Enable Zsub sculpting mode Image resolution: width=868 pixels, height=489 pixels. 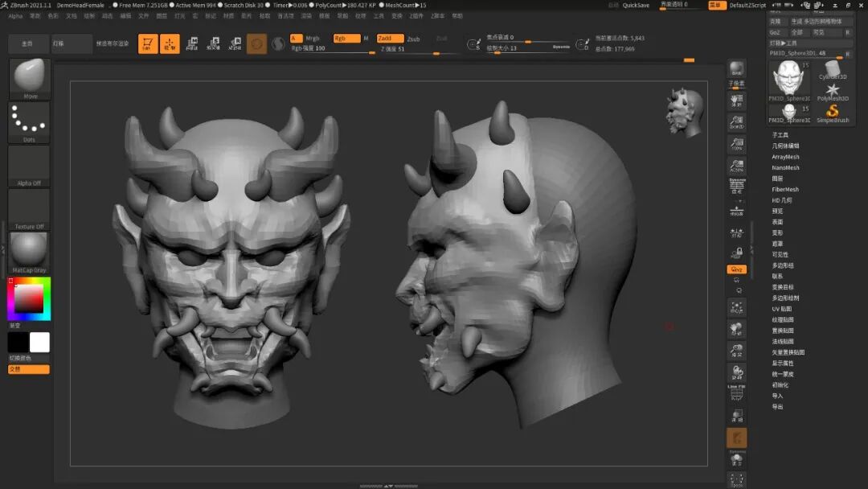(413, 39)
